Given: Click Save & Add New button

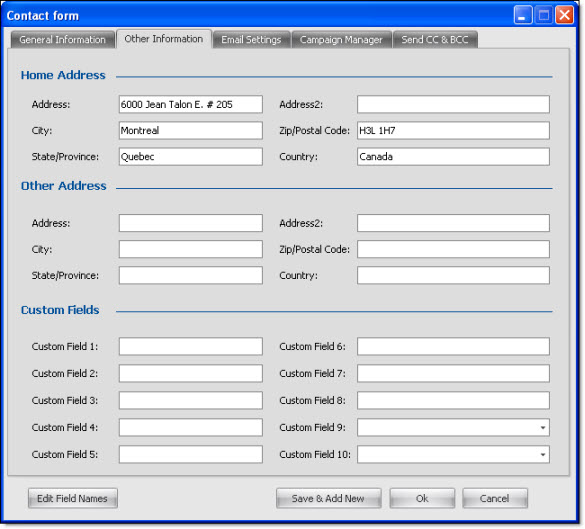Looking at the screenshot, I should (328, 499).
